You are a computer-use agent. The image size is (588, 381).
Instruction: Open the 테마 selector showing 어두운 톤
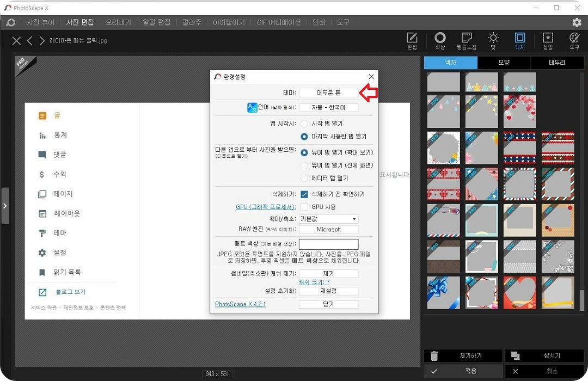[x=328, y=93]
